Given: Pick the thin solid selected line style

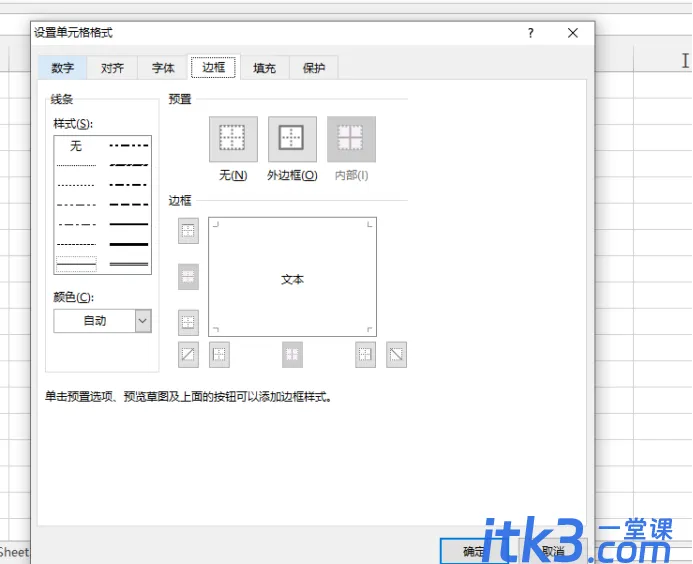Looking at the screenshot, I should [76, 264].
